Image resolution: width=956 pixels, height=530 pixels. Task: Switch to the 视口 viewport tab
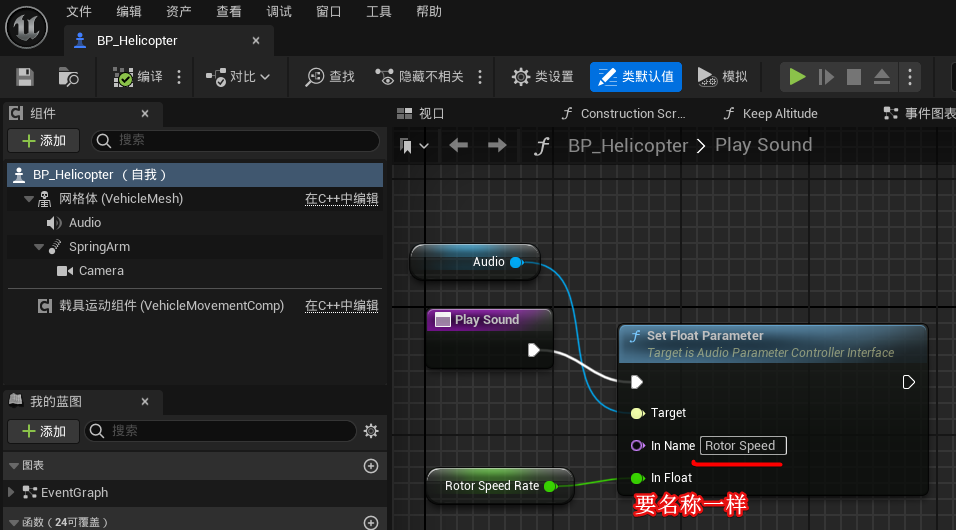tap(421, 113)
